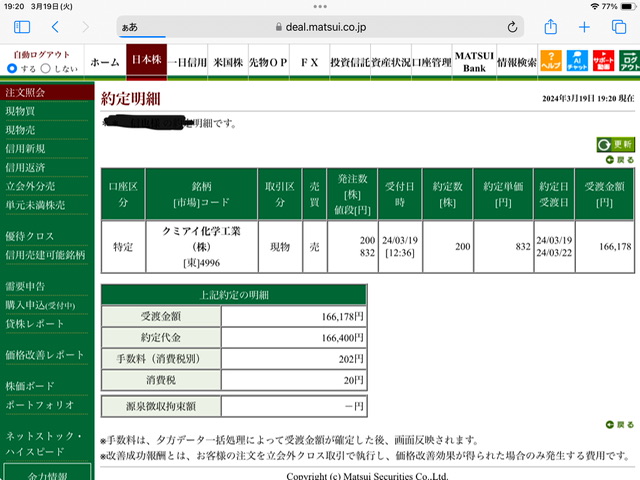Select 貸株レポート in the sidebar

click(35, 324)
